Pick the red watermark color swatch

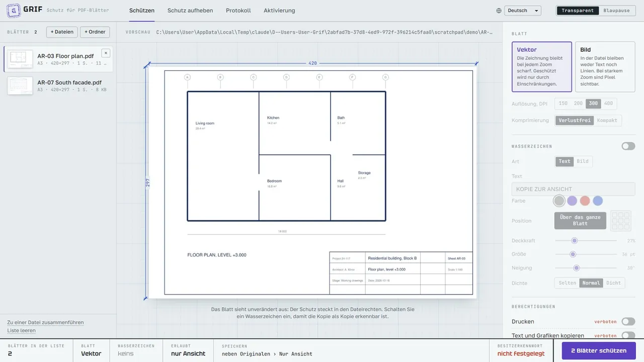tap(585, 201)
